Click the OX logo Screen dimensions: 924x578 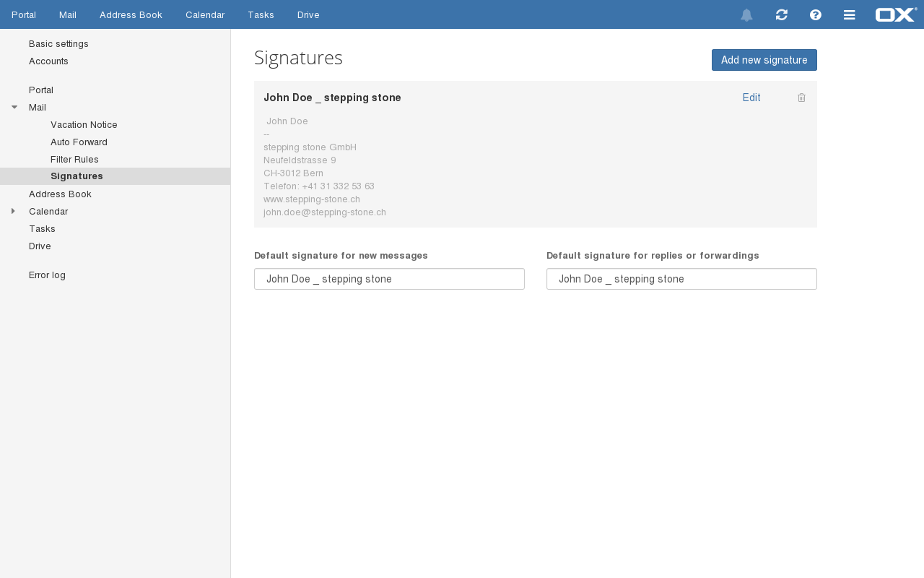click(x=896, y=15)
